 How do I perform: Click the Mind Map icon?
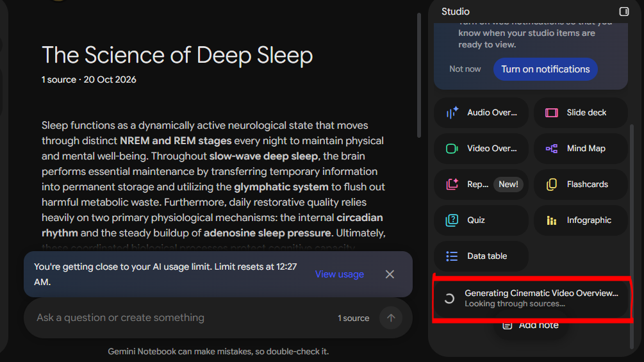552,149
